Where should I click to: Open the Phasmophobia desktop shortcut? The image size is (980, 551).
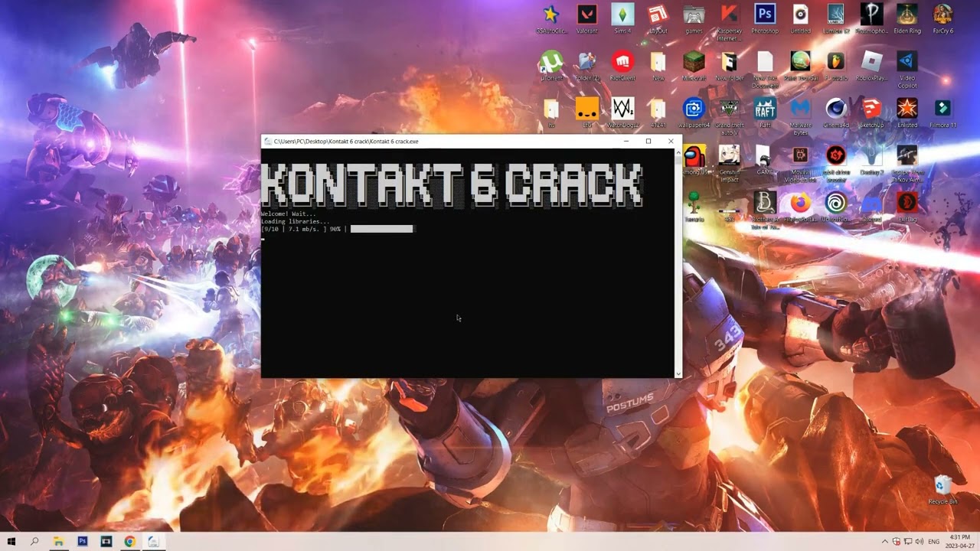(x=871, y=19)
